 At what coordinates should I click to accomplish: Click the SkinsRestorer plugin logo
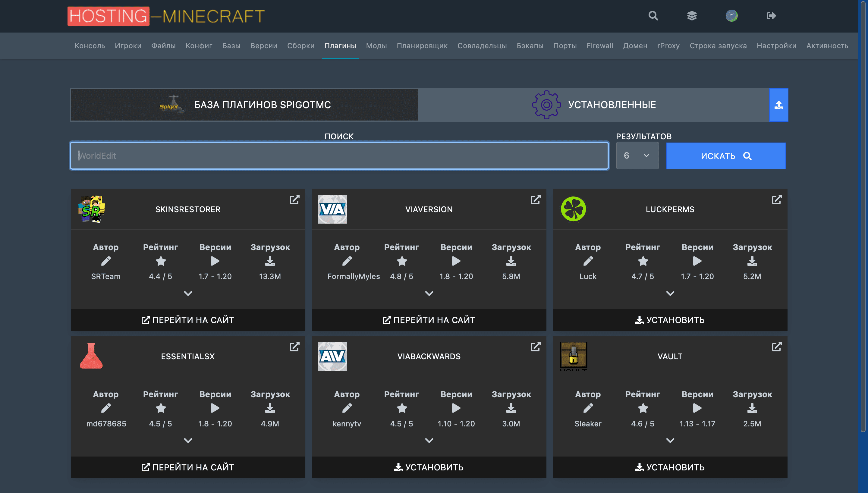91,209
